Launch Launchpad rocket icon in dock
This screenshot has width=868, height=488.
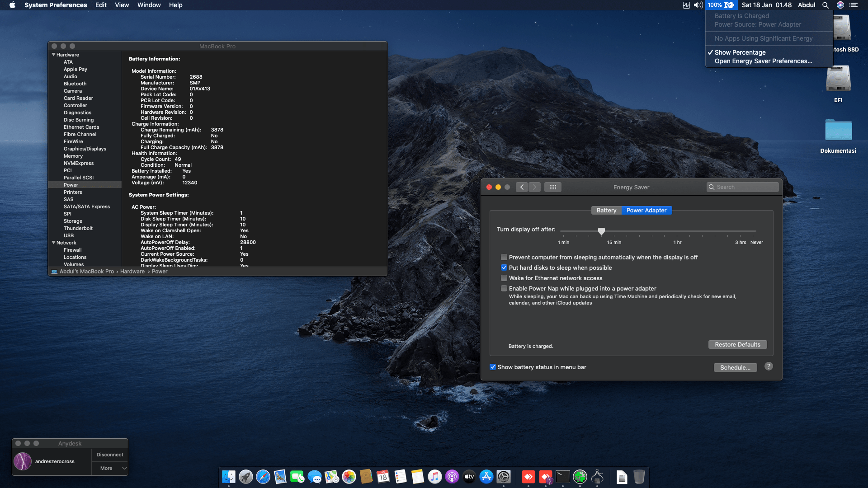(x=246, y=477)
